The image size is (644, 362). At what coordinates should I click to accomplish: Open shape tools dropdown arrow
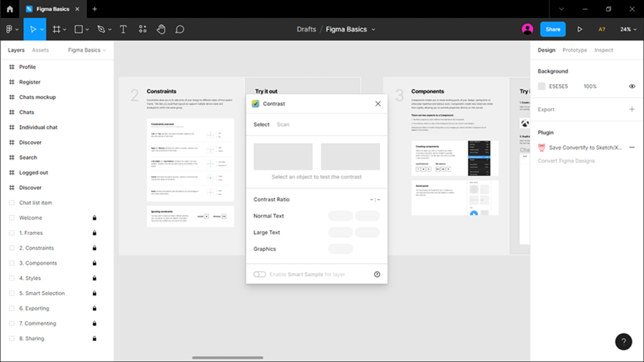pyautogui.click(x=87, y=29)
